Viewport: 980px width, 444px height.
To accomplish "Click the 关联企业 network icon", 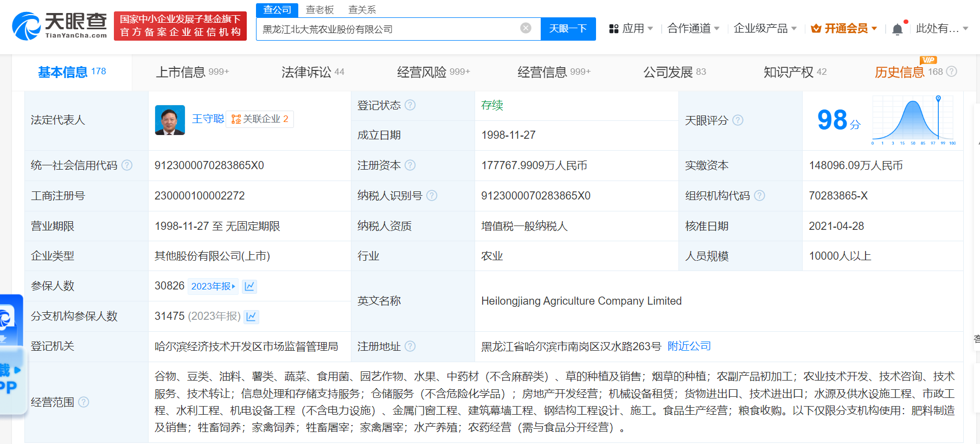I will pos(236,119).
